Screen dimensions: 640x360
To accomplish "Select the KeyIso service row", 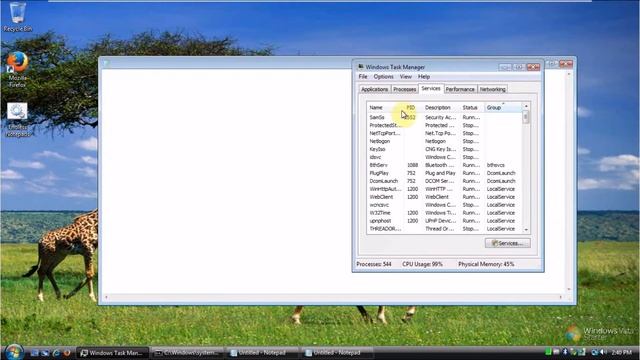I will tap(444, 149).
